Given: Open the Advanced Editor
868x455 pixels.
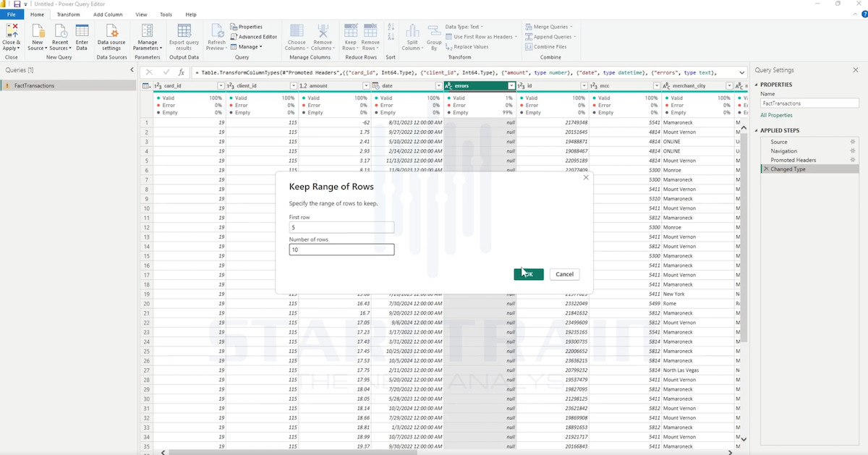Looking at the screenshot, I should coord(253,37).
